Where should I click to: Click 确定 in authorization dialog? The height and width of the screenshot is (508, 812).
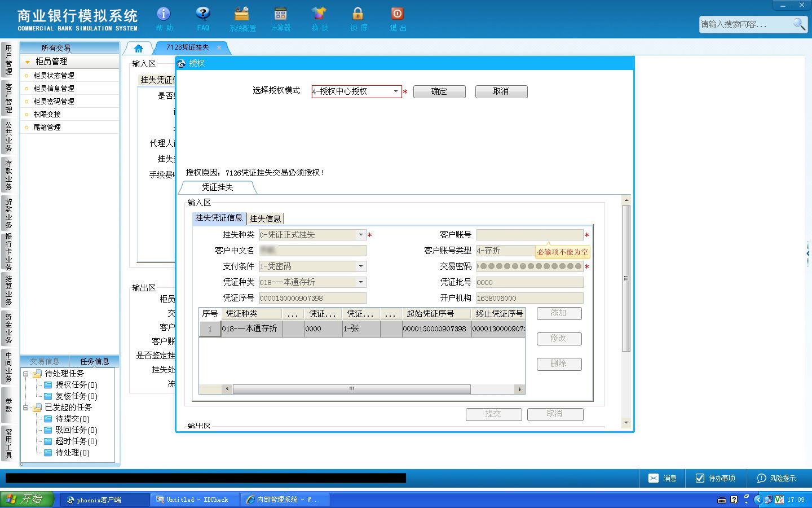[x=439, y=91]
